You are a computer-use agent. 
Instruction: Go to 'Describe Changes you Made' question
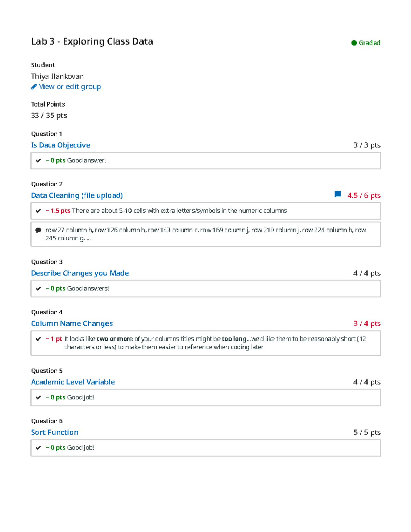click(x=80, y=273)
